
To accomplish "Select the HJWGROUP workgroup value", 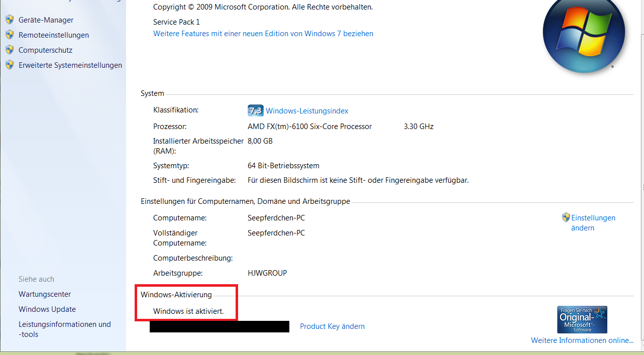I will click(x=267, y=273).
